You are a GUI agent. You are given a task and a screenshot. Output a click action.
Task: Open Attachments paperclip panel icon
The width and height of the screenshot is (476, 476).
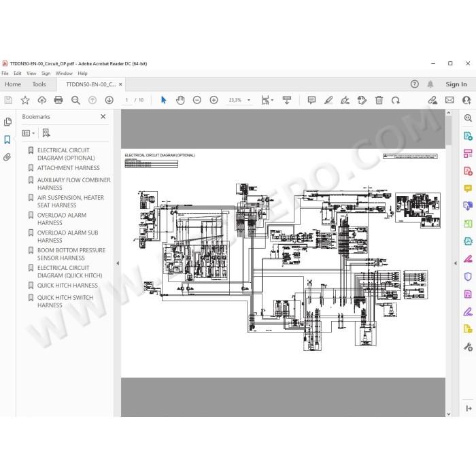click(x=7, y=157)
